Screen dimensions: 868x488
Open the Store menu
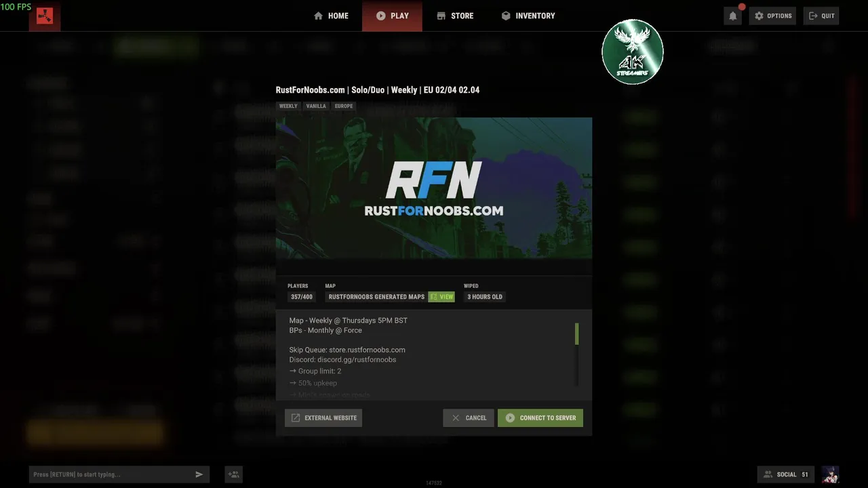pos(455,16)
